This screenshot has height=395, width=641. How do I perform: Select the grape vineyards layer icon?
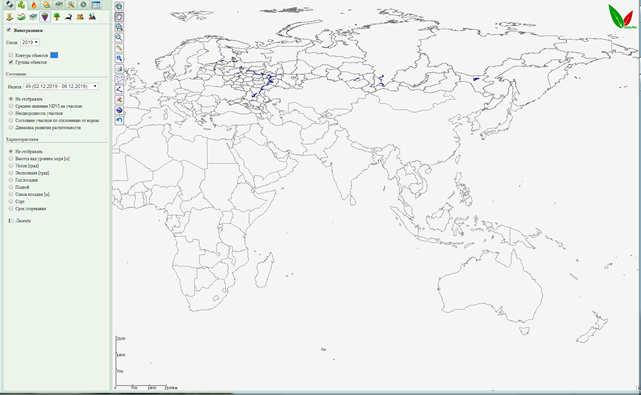pos(45,17)
